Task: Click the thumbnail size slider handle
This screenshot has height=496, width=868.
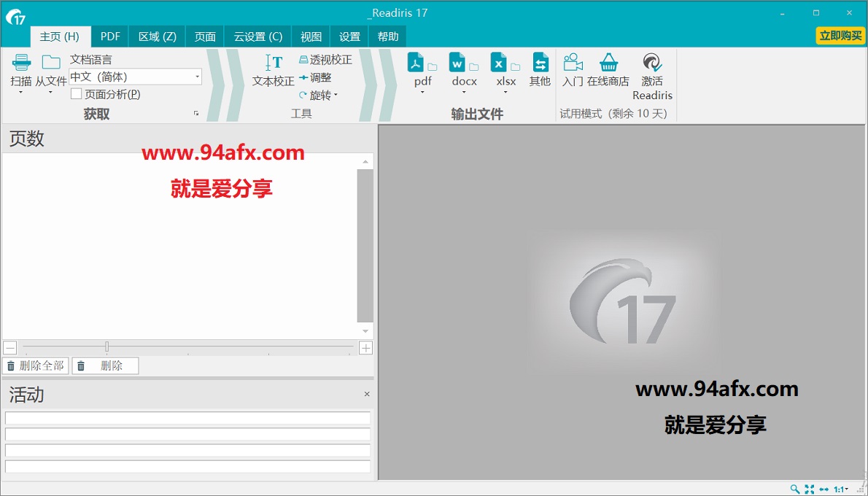Action: [x=106, y=346]
